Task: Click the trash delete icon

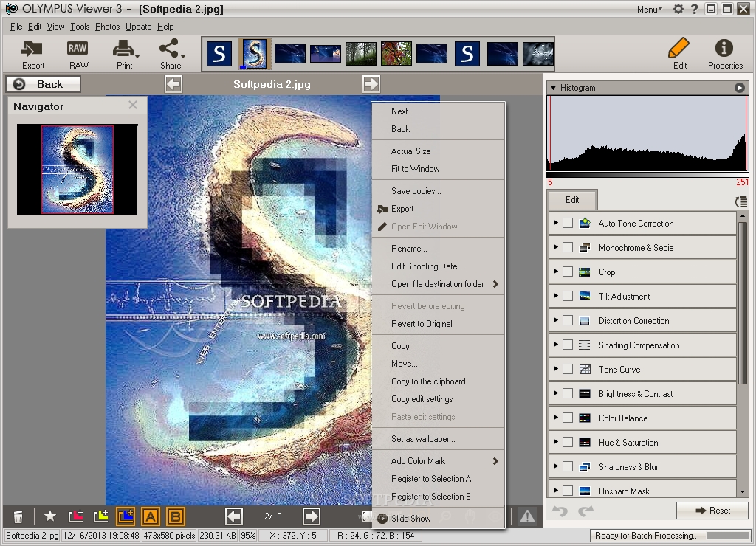Action: pos(18,516)
